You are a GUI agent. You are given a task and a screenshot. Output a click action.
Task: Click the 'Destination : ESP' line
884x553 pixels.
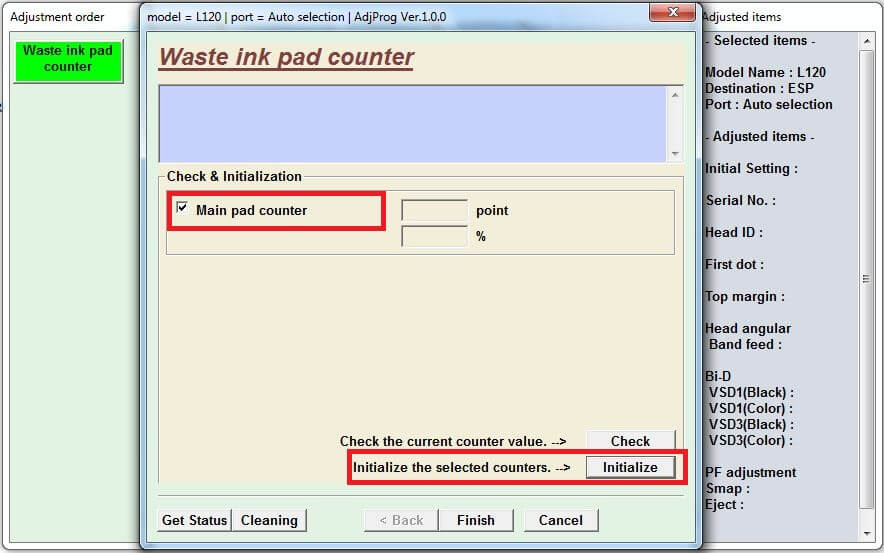coord(759,89)
